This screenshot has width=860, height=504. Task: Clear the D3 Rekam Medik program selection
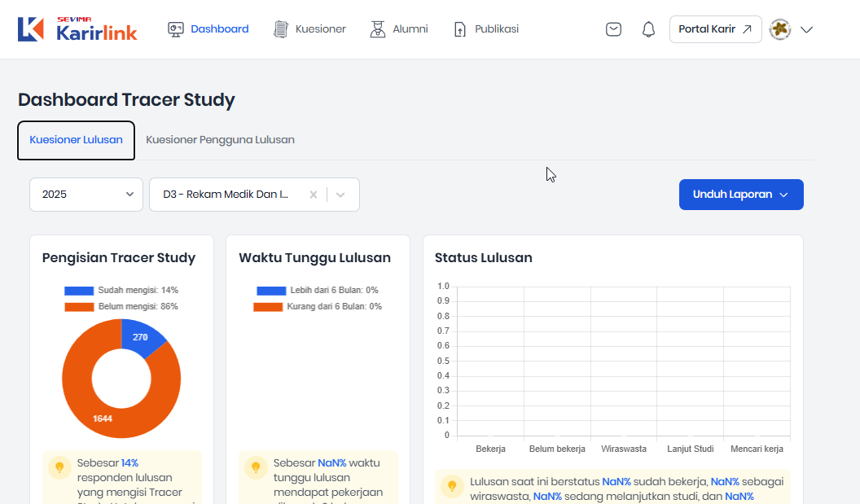pyautogui.click(x=314, y=195)
